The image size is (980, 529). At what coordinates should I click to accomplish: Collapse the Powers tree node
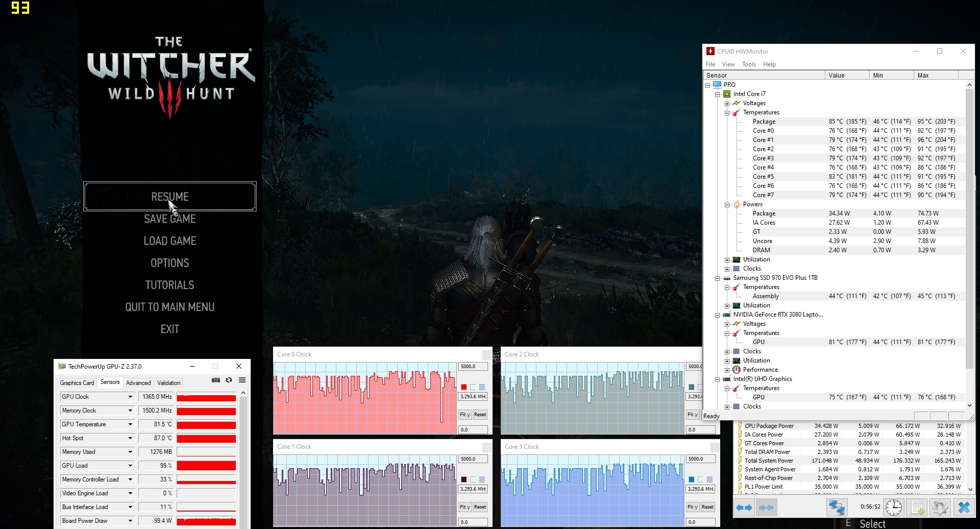pos(727,205)
